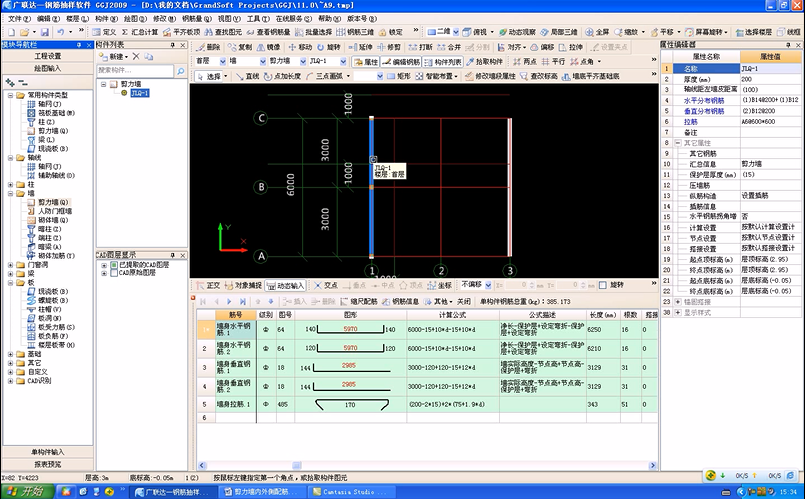
Task: Open the 帮助 menu
Action: (x=330, y=18)
